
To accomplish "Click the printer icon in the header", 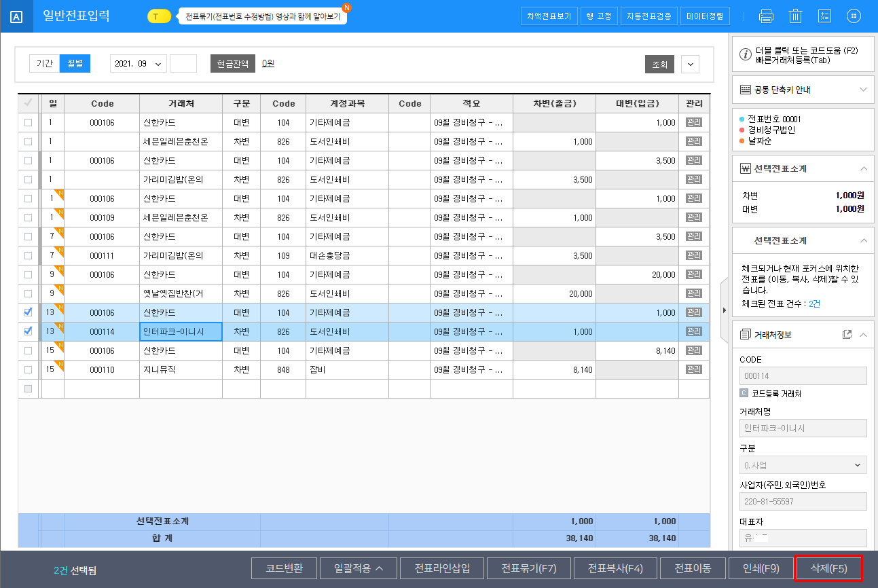I will click(x=766, y=16).
